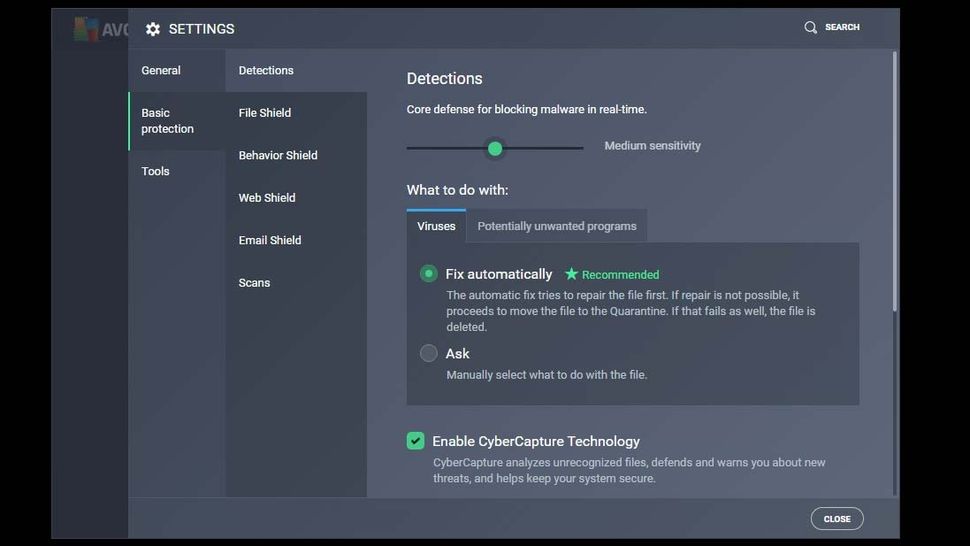Toggle Enable CyberCapture Technology checkbox
This screenshot has width=970, height=546.
416,441
